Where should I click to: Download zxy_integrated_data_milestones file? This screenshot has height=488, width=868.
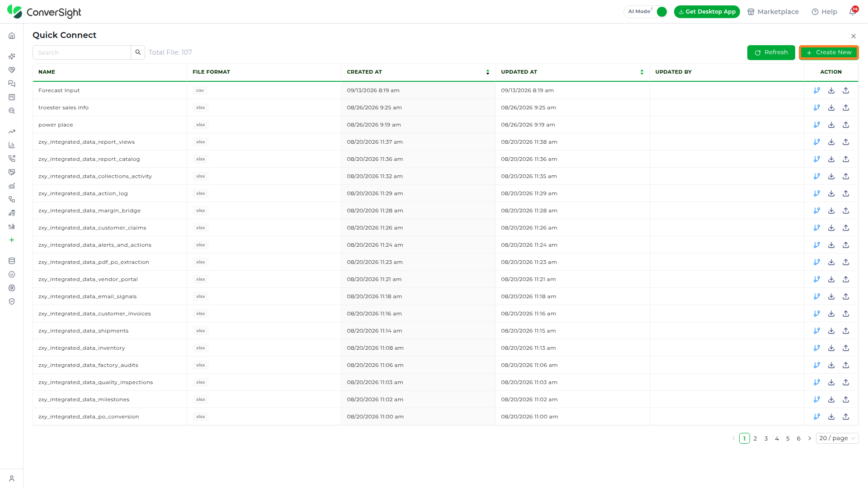click(831, 399)
